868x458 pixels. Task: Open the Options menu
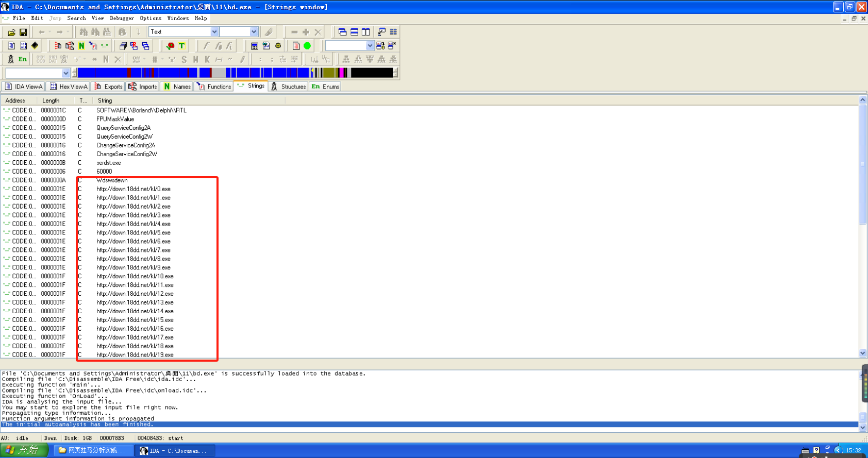click(x=151, y=18)
